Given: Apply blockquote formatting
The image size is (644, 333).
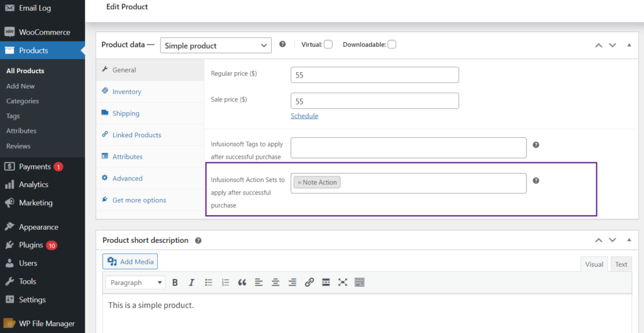Looking at the screenshot, I should 242,283.
